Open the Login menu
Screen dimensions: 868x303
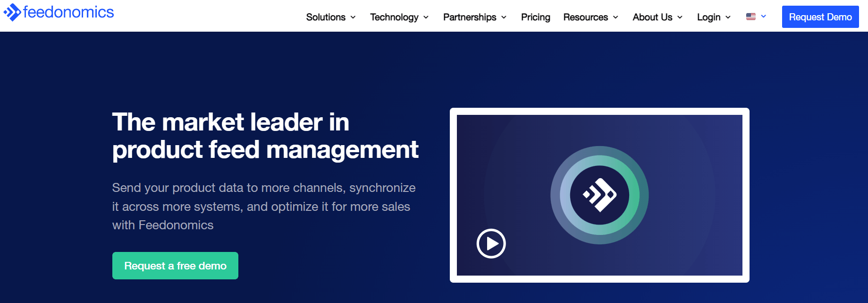[709, 17]
